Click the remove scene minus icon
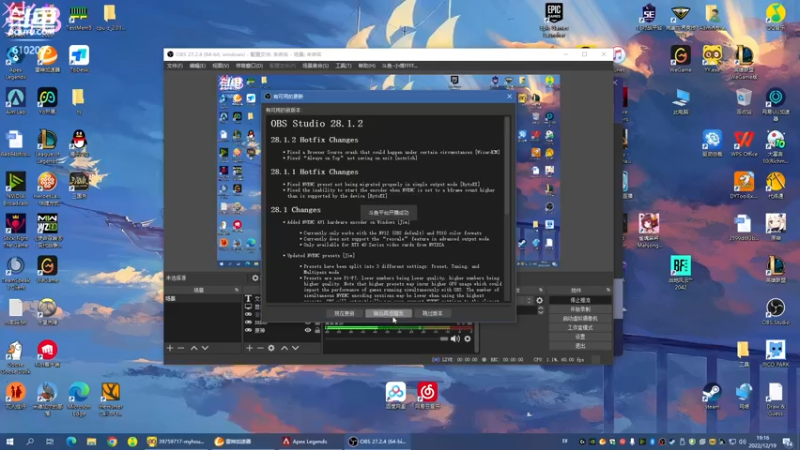Screen dimensions: 800x450 [x=181, y=348]
